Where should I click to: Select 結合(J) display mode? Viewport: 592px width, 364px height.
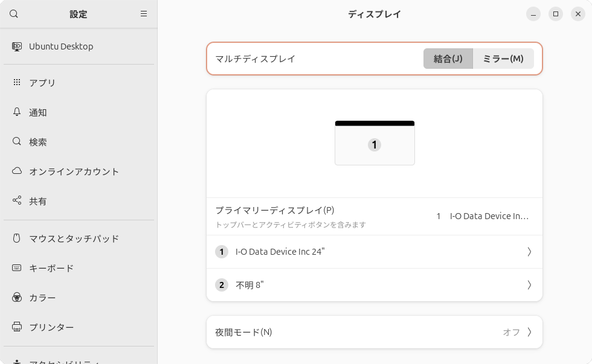[448, 59]
